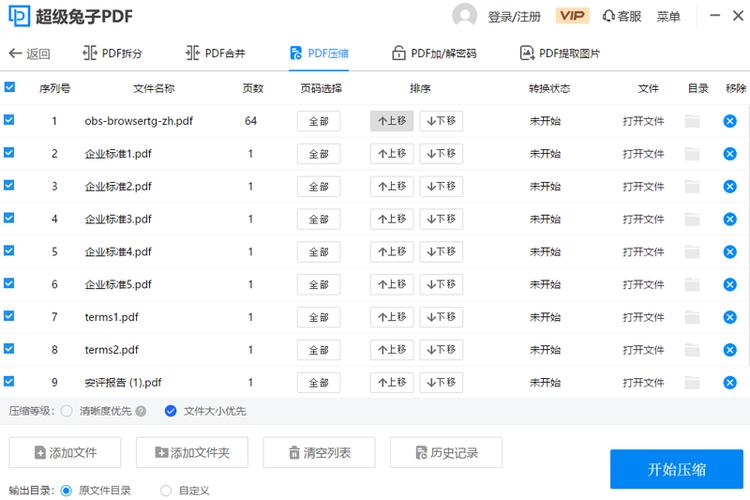Click 清空列表 button

(319, 452)
